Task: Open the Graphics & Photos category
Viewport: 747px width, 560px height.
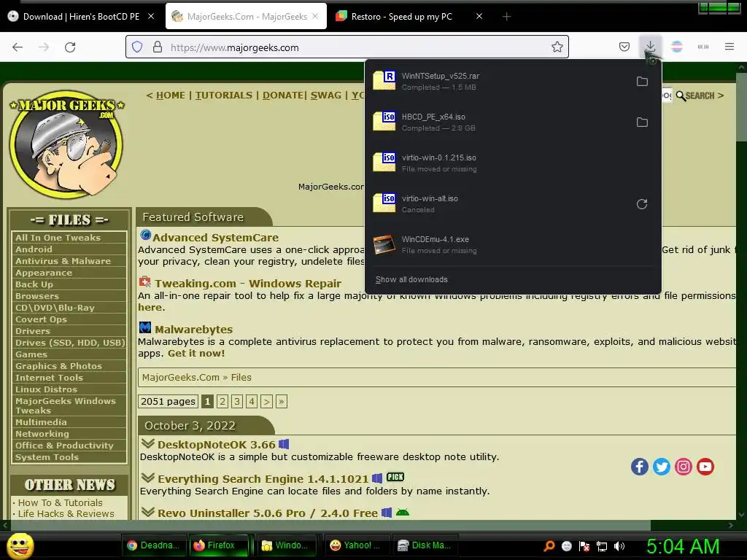Action: (x=58, y=366)
